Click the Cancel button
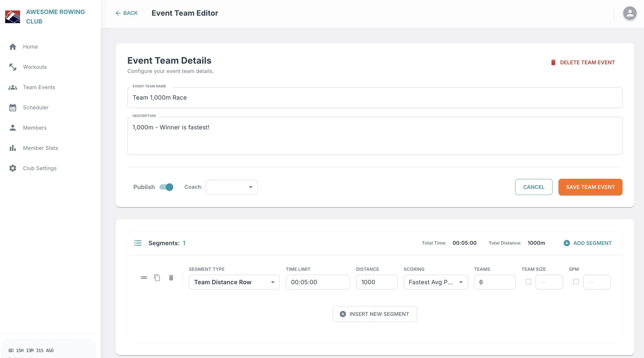Viewport: 644px width, 358px height. click(x=533, y=187)
